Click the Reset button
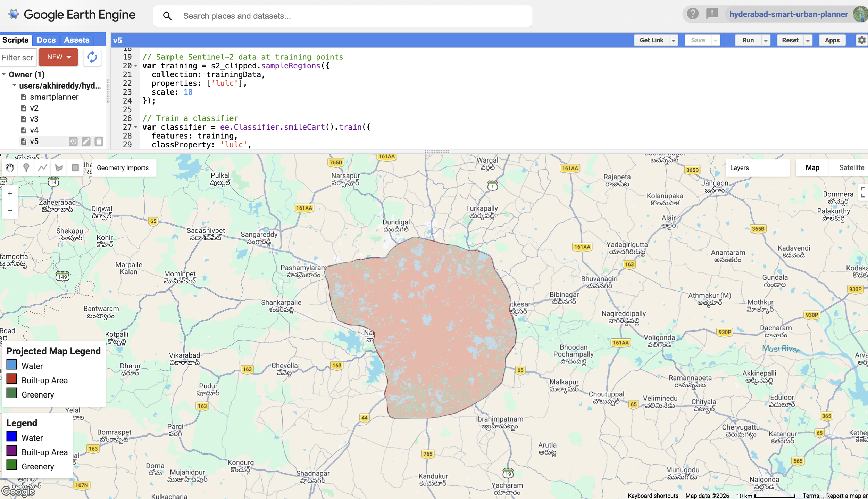The image size is (868, 499). pyautogui.click(x=790, y=40)
